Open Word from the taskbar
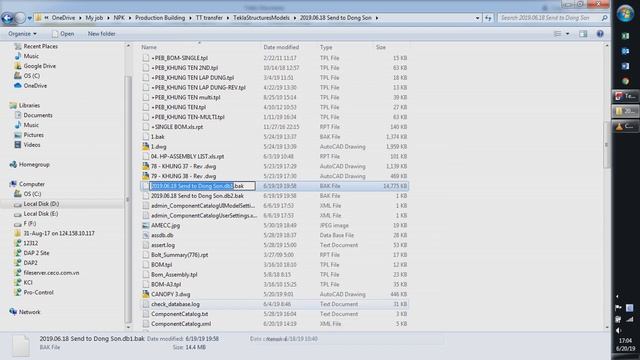Viewport: 640px width, 360px height. tap(625, 66)
